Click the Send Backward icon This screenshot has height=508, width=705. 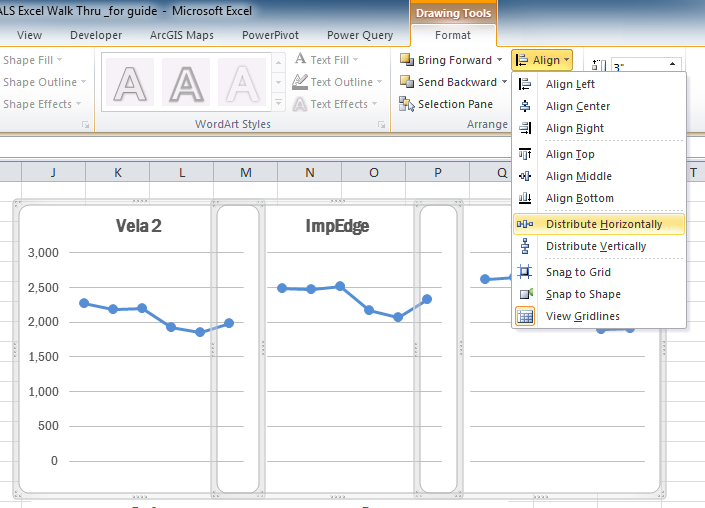point(407,81)
